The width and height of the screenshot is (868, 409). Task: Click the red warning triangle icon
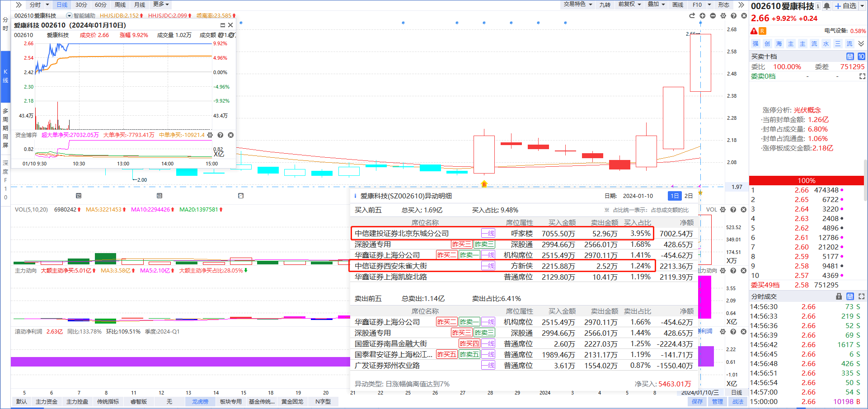[754, 31]
